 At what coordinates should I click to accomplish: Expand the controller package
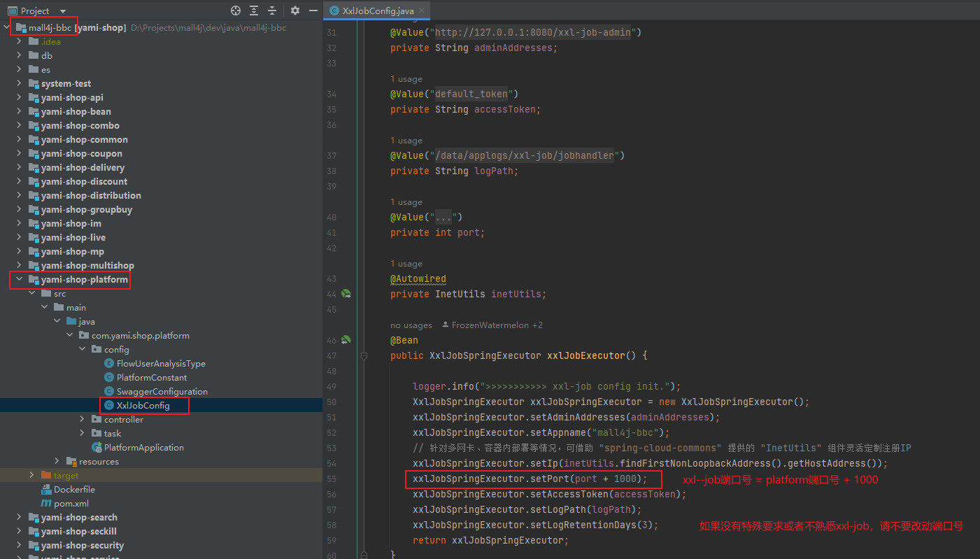click(83, 419)
